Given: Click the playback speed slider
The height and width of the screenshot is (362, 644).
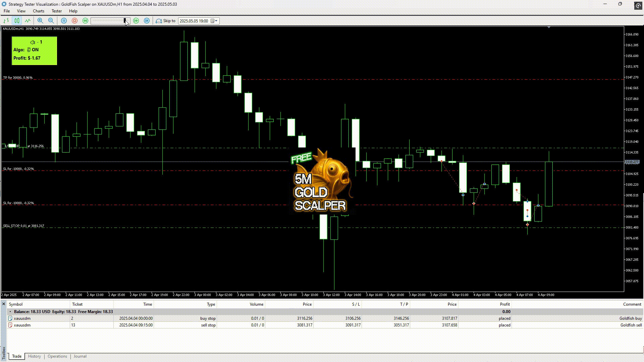Looking at the screenshot, I should click(x=110, y=21).
